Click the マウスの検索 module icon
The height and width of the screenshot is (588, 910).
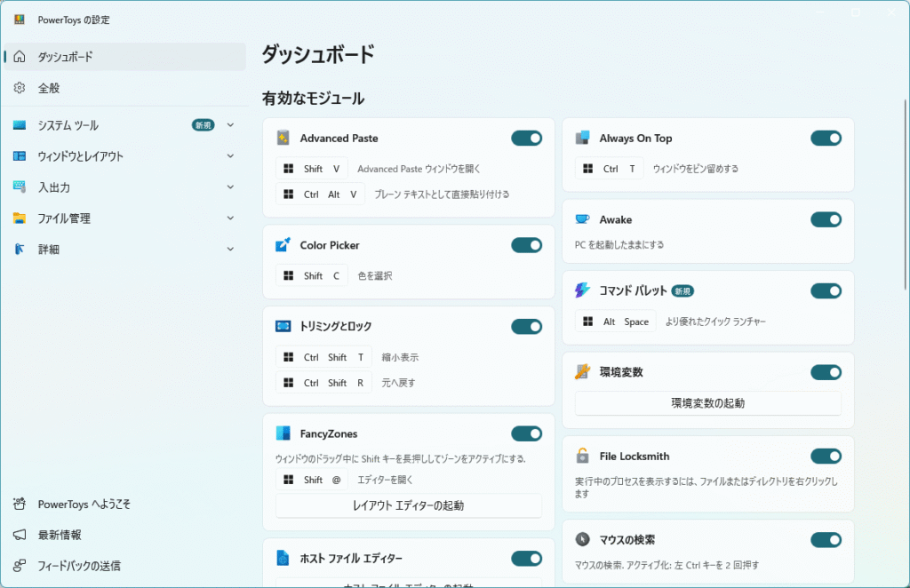(x=582, y=539)
